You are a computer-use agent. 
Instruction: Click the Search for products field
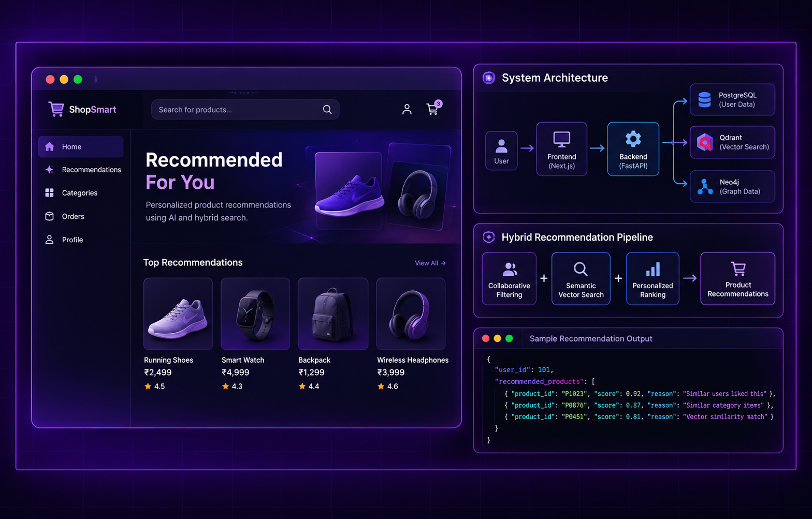click(245, 110)
